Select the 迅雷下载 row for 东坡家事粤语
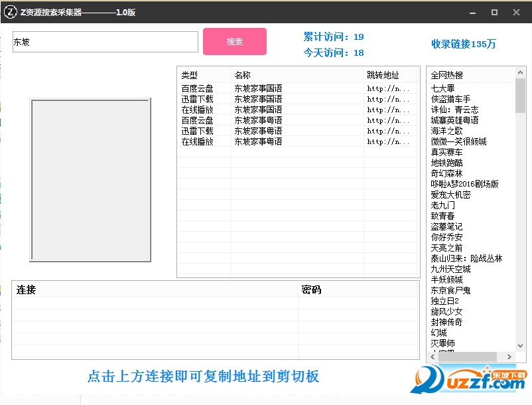The height and width of the screenshot is (405, 532). pyautogui.click(x=197, y=131)
